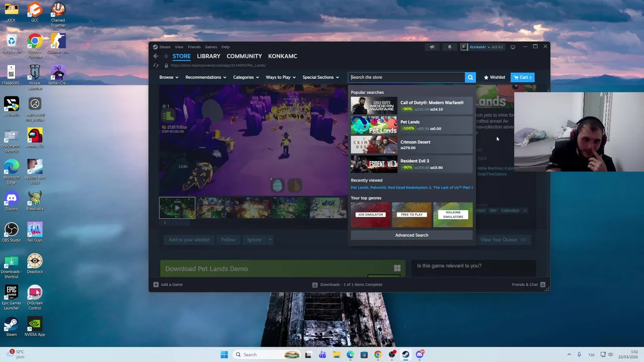Open Microsoft Store from the taskbar
Screen dimensions: 644x362
point(364,354)
